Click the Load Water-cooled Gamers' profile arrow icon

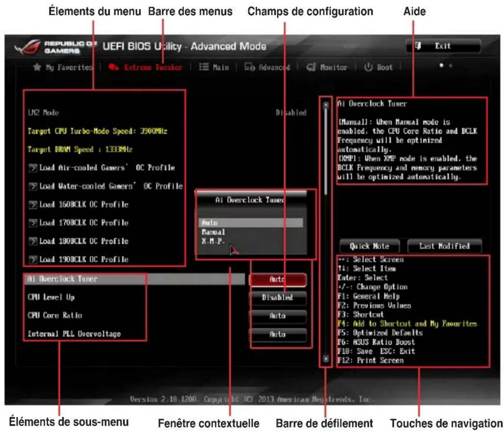33,186
